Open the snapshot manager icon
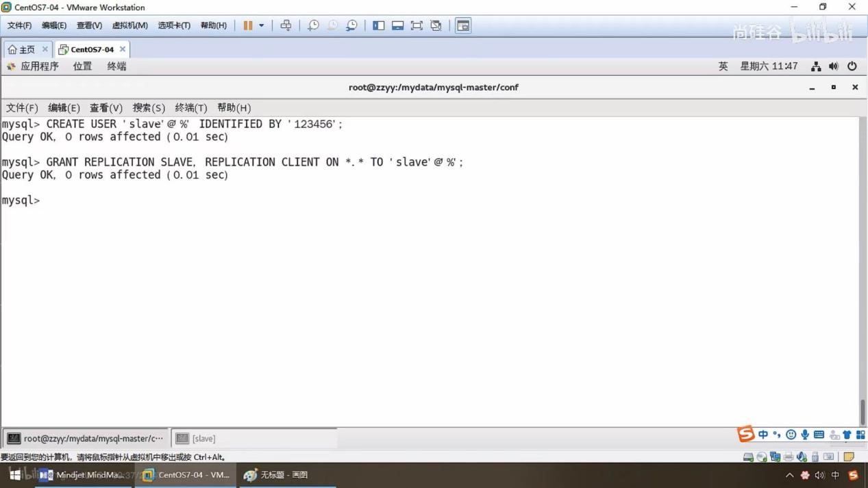 (x=351, y=25)
